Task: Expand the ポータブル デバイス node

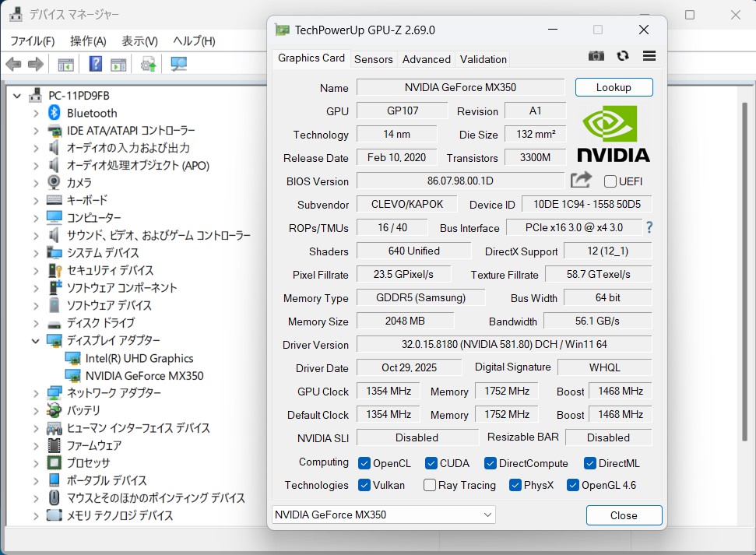Action: coord(36,481)
